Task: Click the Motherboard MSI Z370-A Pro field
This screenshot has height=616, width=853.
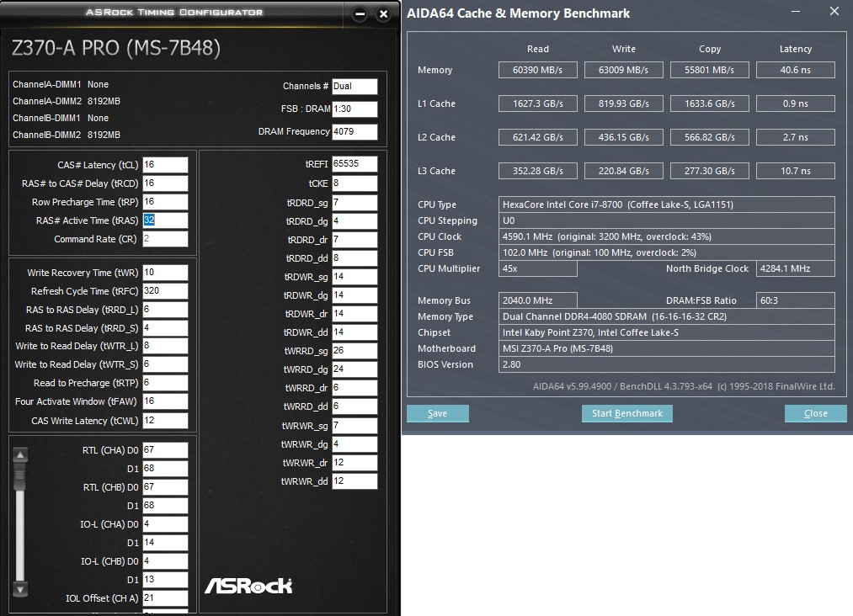Action: [x=666, y=348]
